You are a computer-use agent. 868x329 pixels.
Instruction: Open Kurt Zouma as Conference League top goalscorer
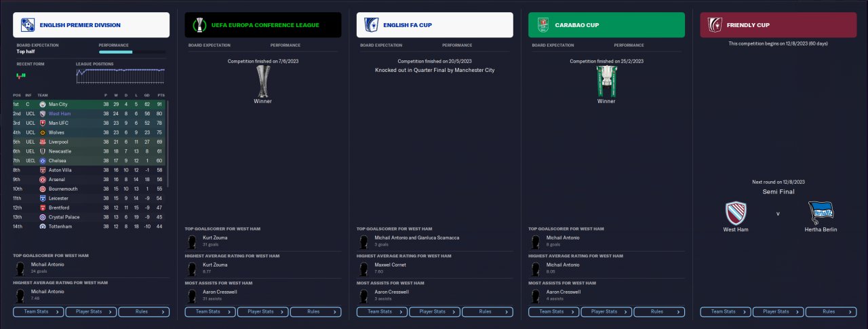pyautogui.click(x=214, y=237)
